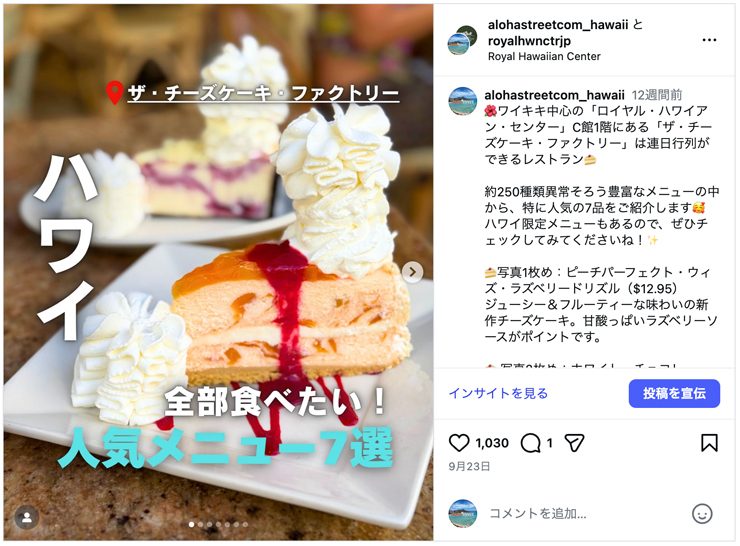Share post with paper plane icon
This screenshot has width=740, height=546.
(574, 443)
